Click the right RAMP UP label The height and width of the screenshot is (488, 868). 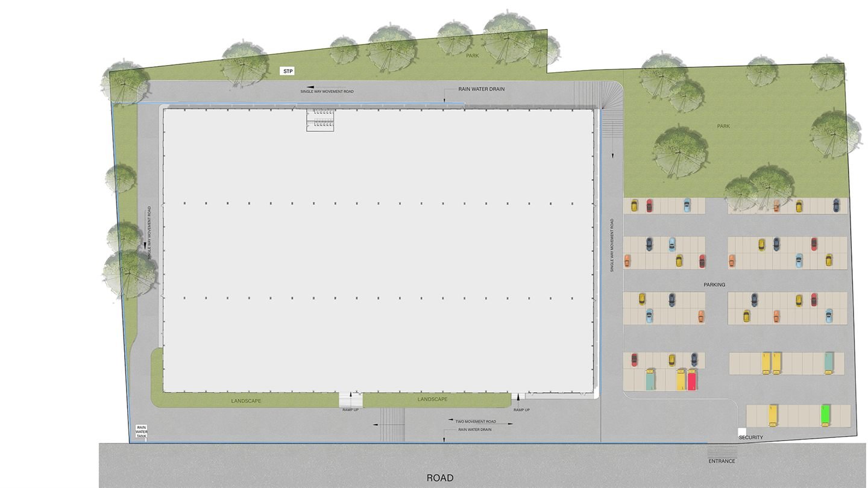(x=521, y=410)
